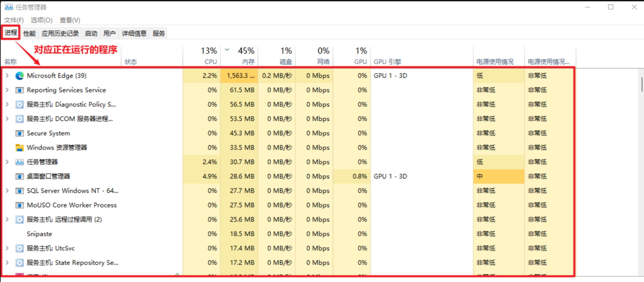Switch to the 应用历史记录 tab
This screenshot has height=282, width=644.
60,33
